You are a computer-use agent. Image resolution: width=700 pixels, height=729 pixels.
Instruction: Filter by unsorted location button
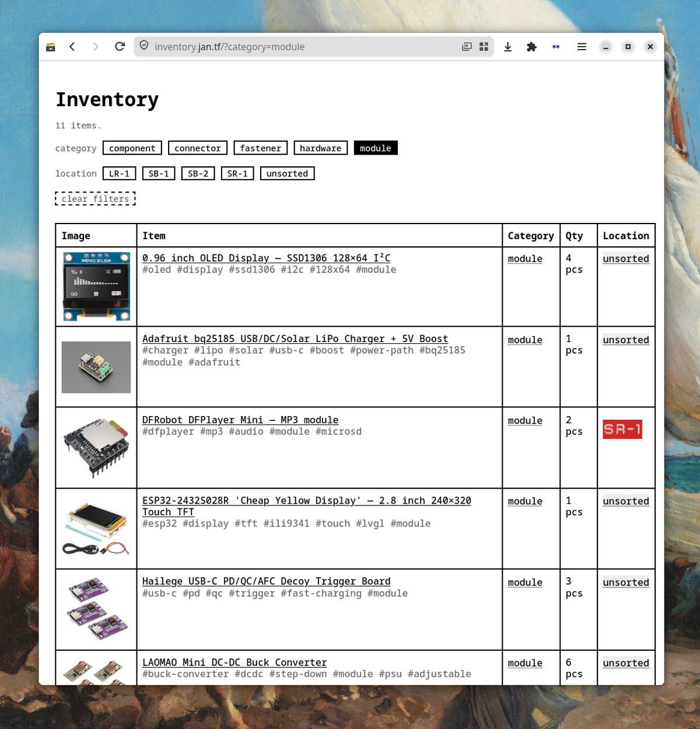(288, 173)
